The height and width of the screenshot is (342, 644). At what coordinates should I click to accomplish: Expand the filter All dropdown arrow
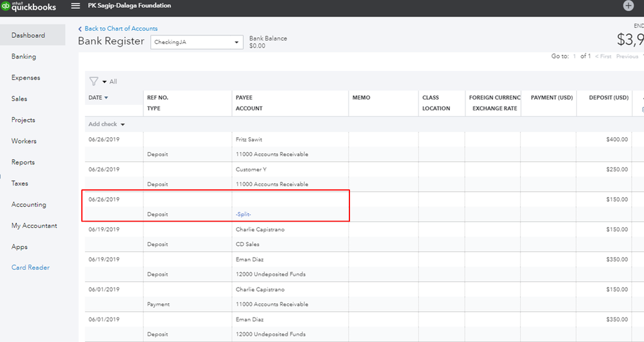coord(104,82)
